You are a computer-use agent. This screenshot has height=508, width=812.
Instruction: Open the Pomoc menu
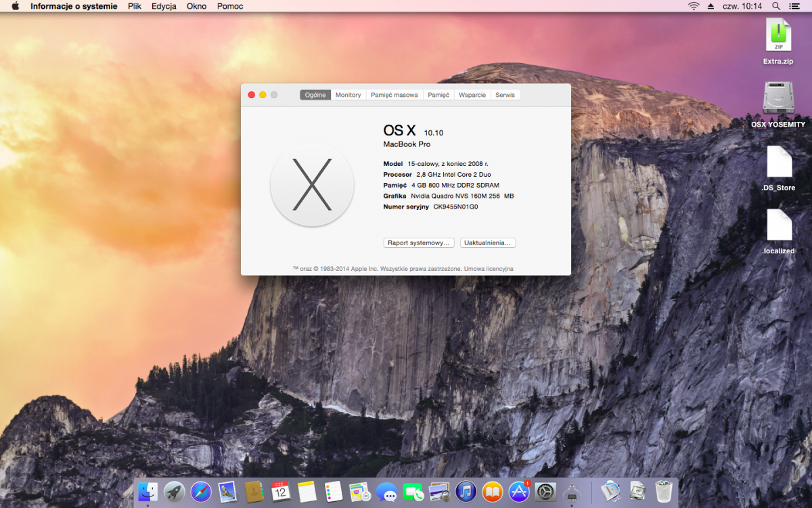230,6
